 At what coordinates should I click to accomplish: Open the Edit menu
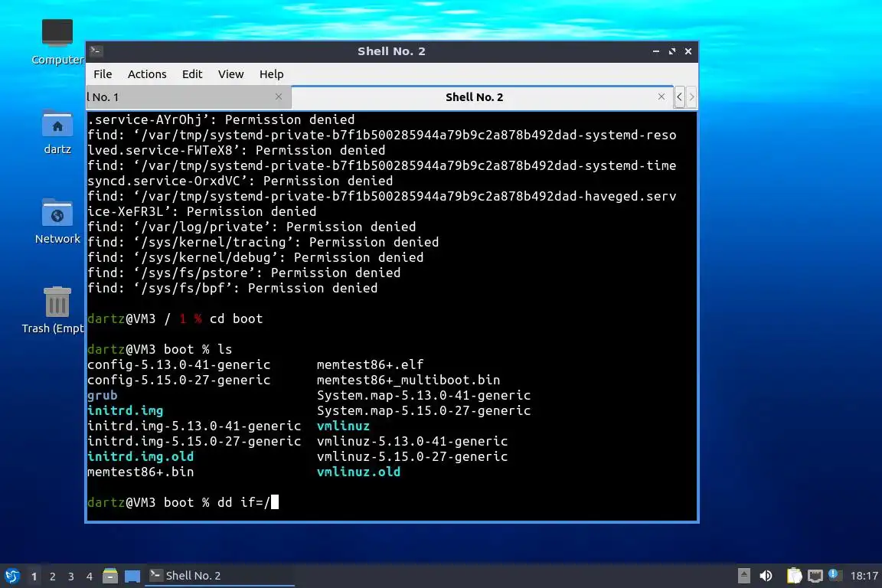point(192,74)
